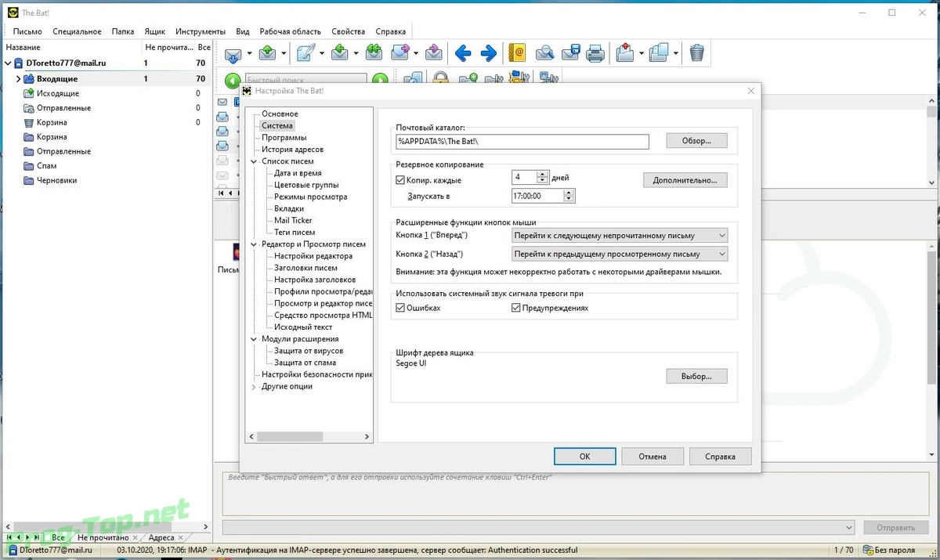
Task: Collapse the Список писем tree node
Action: 254,161
